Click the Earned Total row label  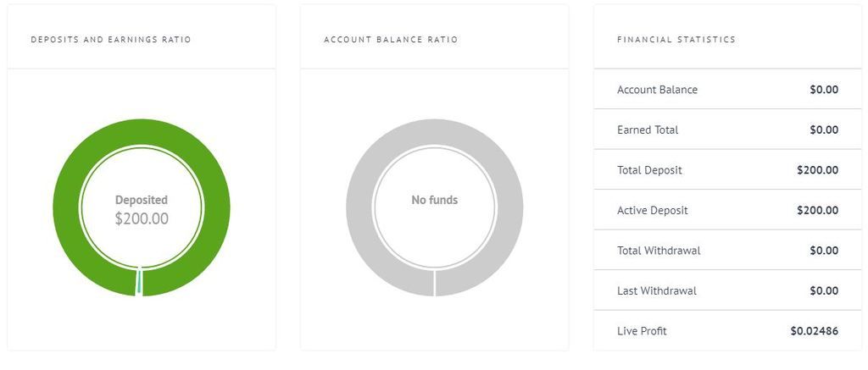coord(648,130)
